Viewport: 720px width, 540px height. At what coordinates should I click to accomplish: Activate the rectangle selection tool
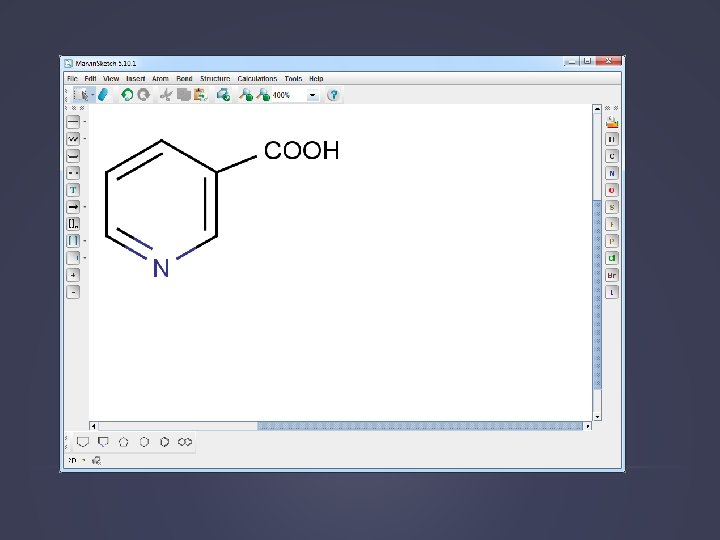(x=82, y=95)
